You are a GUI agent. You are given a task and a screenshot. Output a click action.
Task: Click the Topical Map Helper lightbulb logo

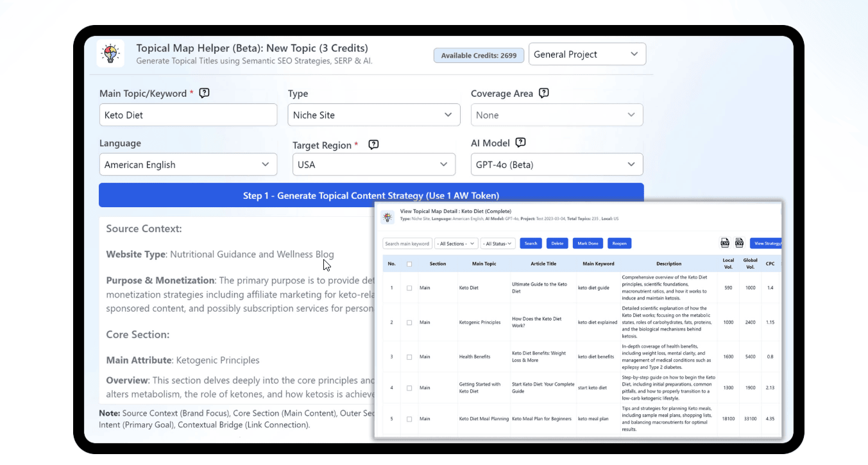(x=110, y=54)
